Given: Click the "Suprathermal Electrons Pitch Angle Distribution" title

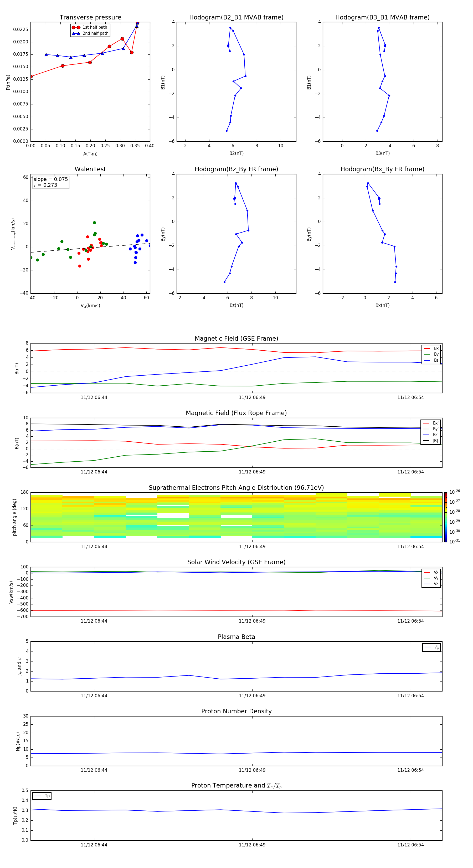Looking at the screenshot, I should click(x=236, y=488).
